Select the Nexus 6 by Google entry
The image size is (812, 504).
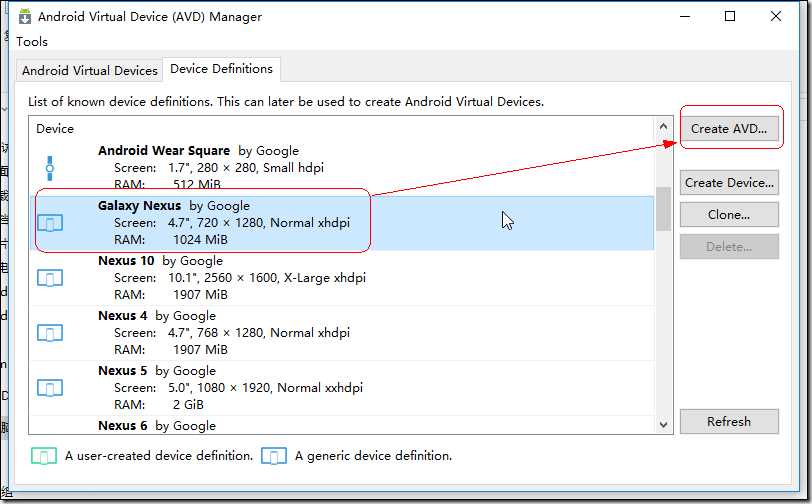click(342, 425)
